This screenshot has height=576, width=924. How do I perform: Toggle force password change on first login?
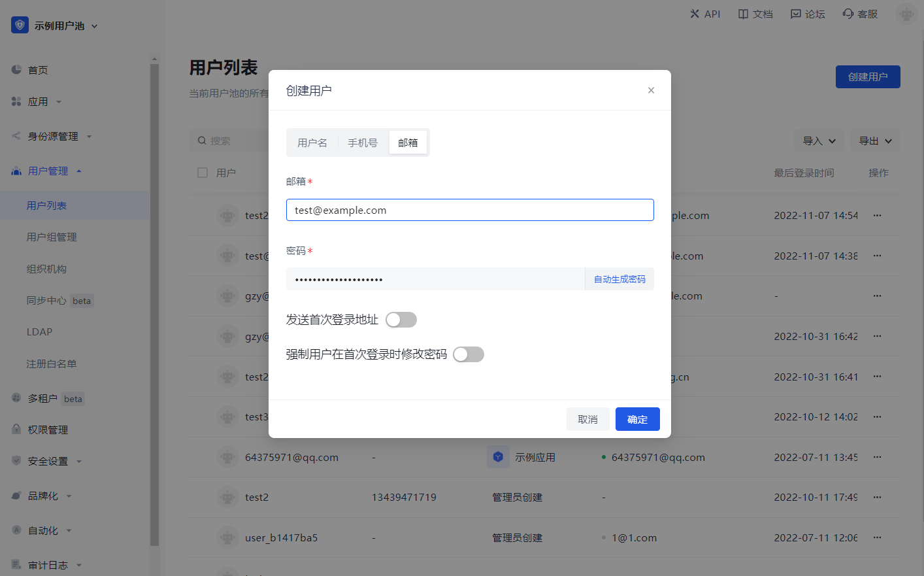coord(469,354)
